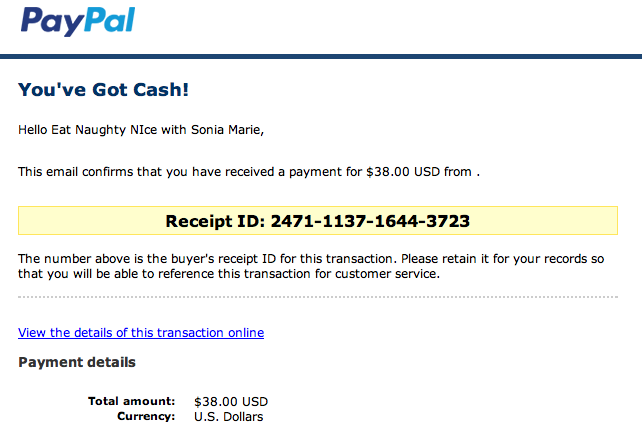This screenshot has height=422, width=642.
Task: Click the 'You've Got Cash!' heading
Action: click(x=104, y=90)
